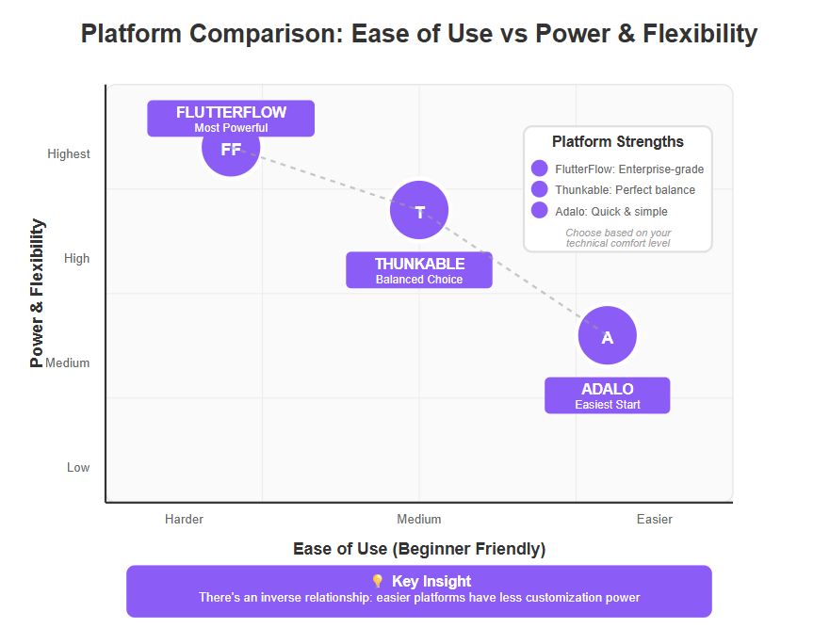Click the Platform Strengths legend title
The height and width of the screenshot is (644, 830).
point(618,142)
